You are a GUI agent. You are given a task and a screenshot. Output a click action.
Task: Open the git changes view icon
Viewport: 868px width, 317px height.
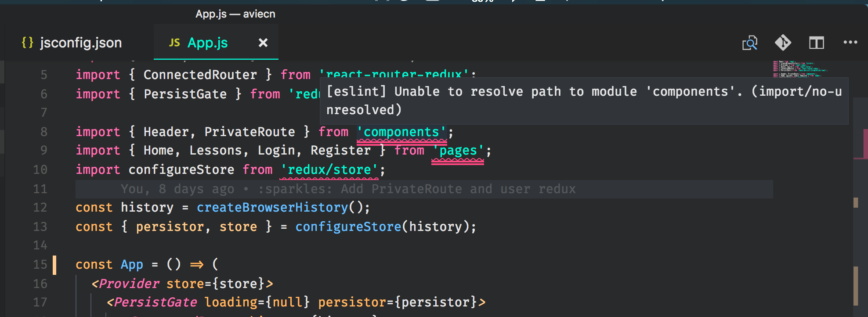783,43
